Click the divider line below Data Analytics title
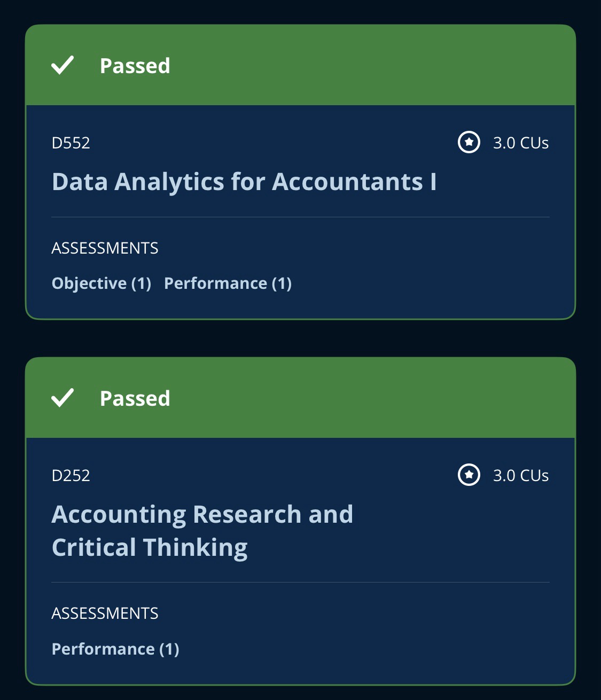This screenshot has height=700, width=601. click(x=300, y=217)
